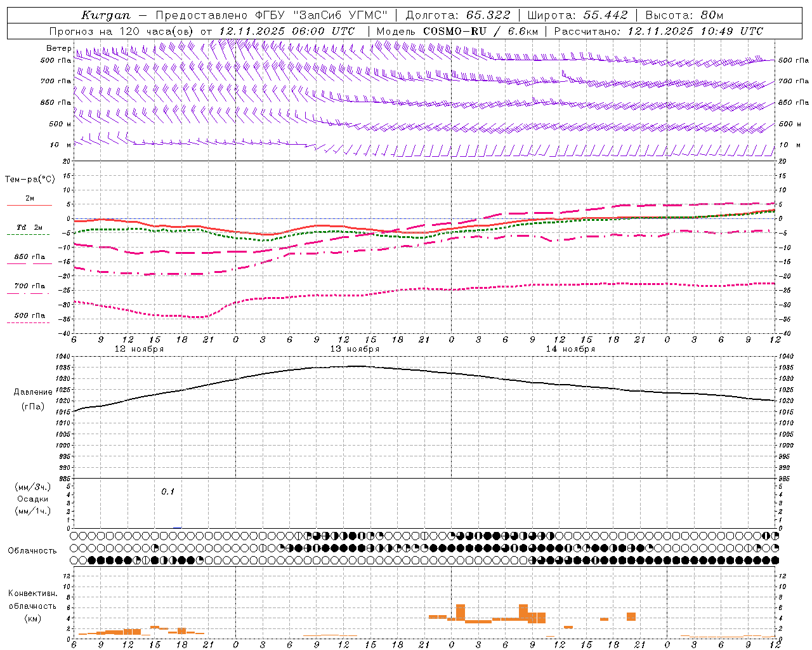This screenshot has width=812, height=650.
Task: Click the "Облачность" cloud cover label
Action: tap(32, 551)
